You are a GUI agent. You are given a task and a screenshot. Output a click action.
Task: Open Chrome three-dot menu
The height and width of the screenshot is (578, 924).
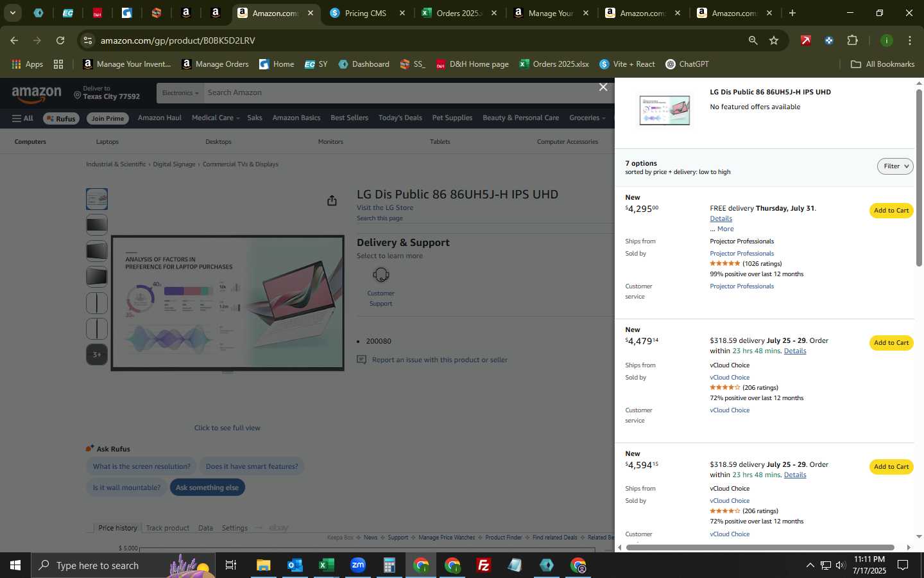pos(909,40)
